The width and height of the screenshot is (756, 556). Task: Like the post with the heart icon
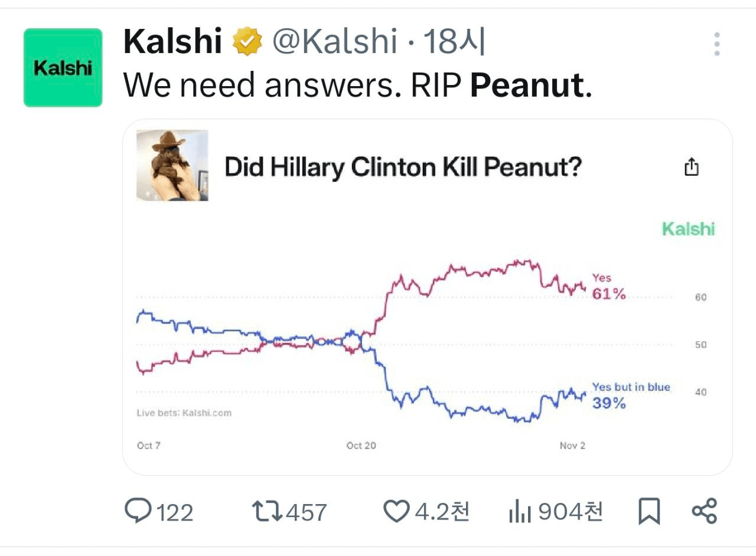click(396, 511)
